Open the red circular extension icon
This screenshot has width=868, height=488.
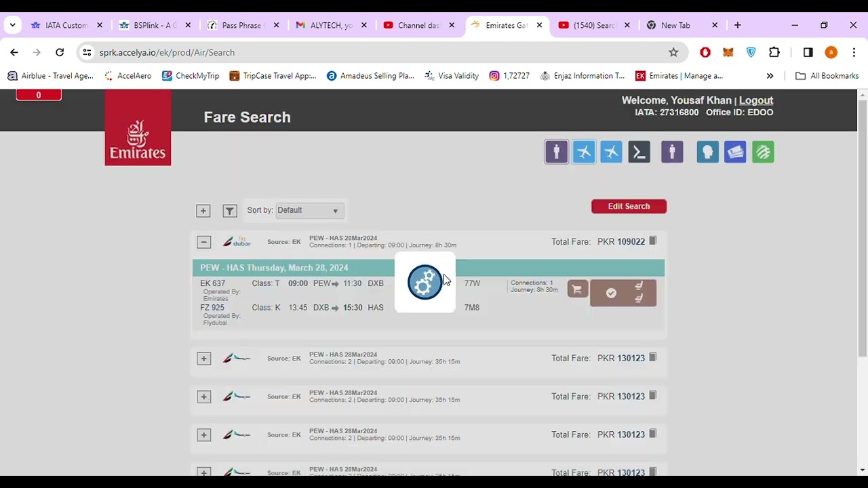(705, 52)
